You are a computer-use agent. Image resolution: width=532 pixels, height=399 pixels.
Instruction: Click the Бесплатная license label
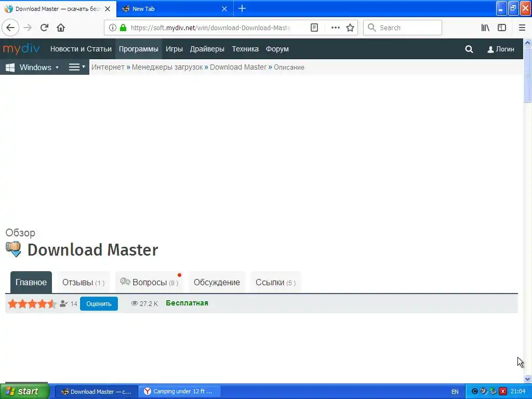point(187,303)
